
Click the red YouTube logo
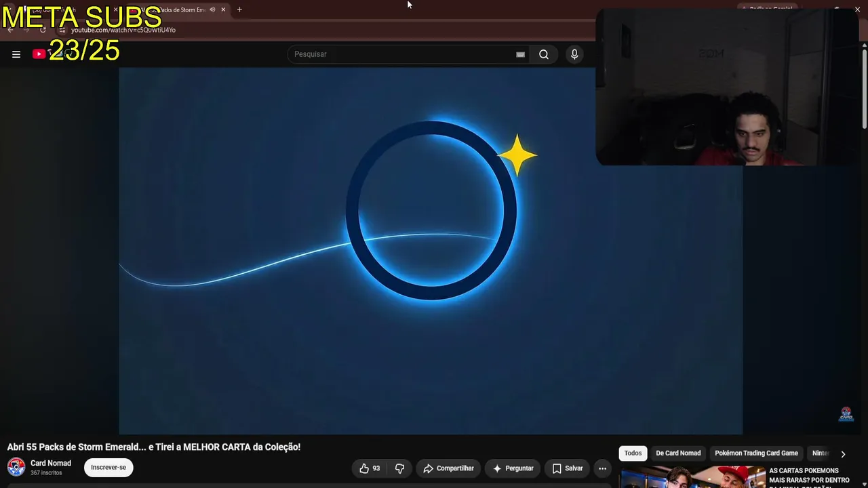(39, 54)
